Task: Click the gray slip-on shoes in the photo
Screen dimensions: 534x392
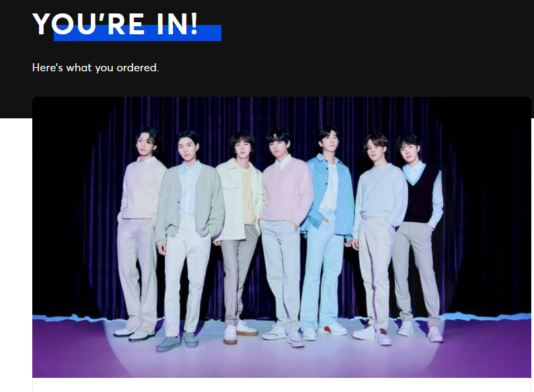Action: [x=177, y=342]
